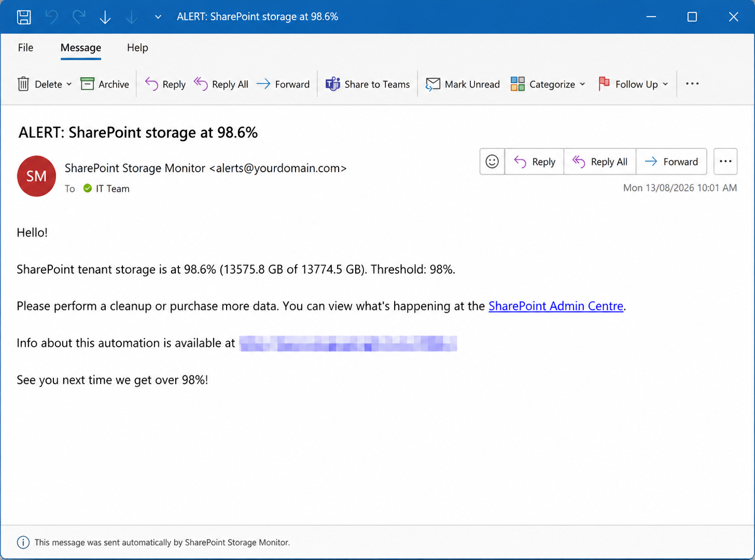Delete this email via ribbon
This screenshot has height=560, width=755.
[x=40, y=84]
